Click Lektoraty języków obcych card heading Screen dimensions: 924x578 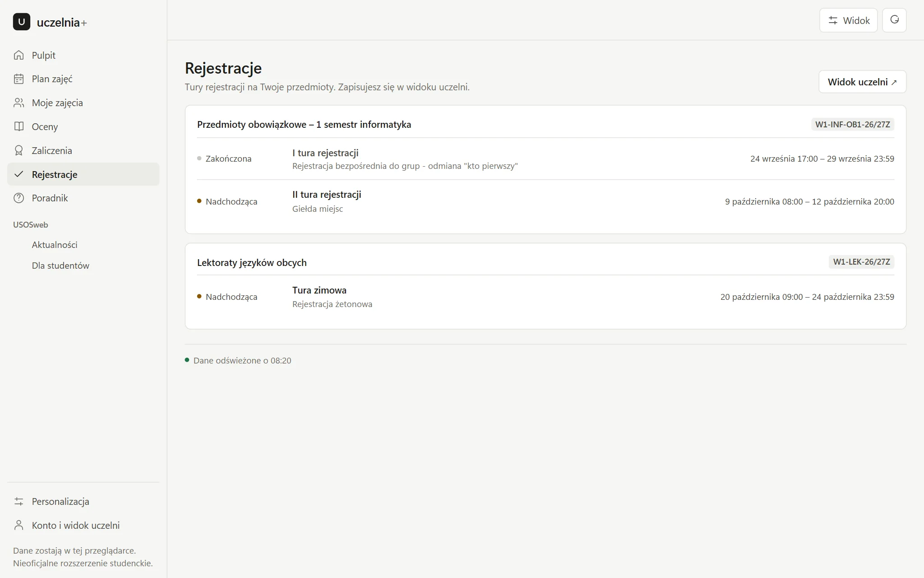252,263
